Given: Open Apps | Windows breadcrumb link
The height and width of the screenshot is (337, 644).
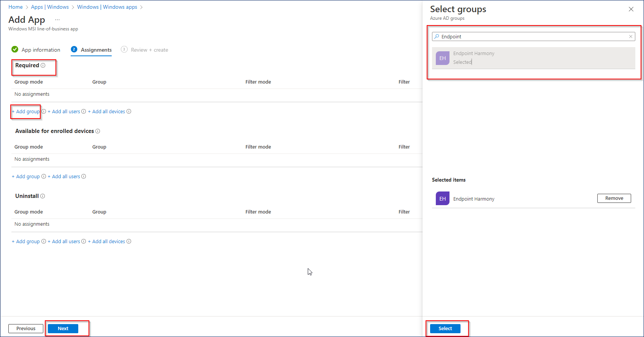Looking at the screenshot, I should 50,7.
